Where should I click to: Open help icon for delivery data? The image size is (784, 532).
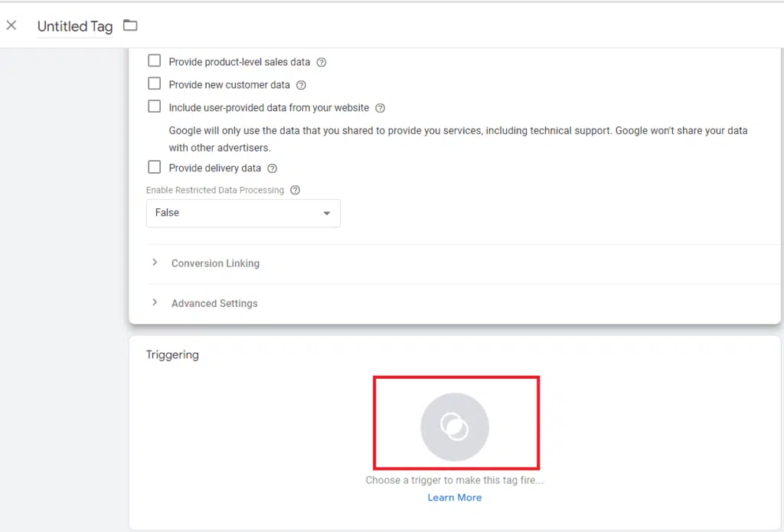pos(272,168)
